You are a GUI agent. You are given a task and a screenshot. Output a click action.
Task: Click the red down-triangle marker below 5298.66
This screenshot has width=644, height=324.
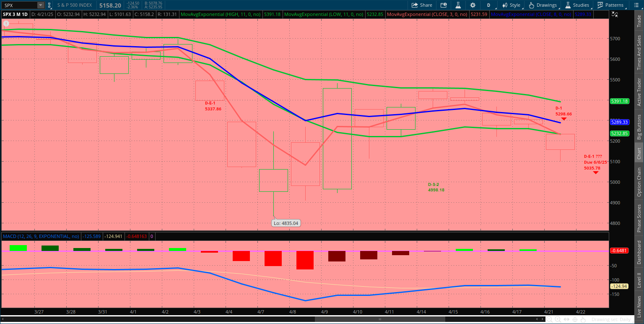[564, 119]
